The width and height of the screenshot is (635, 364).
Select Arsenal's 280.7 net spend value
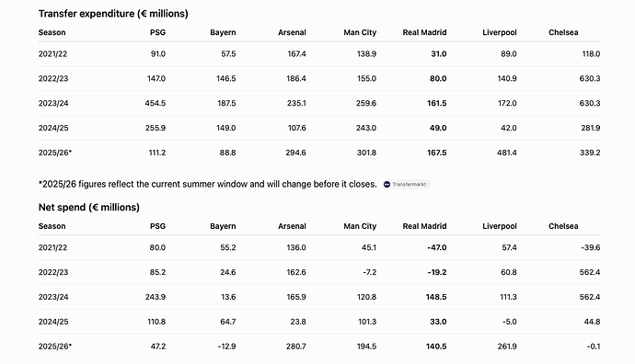coord(295,347)
